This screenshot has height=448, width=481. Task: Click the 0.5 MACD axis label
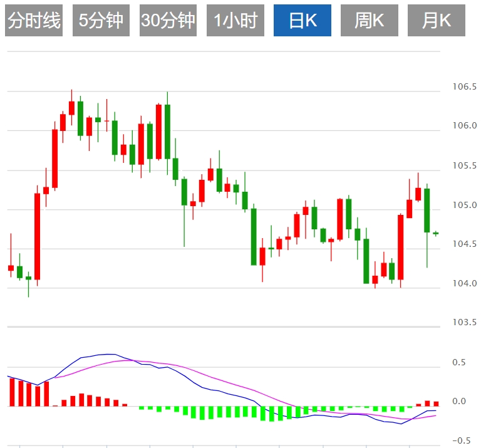tap(458, 362)
